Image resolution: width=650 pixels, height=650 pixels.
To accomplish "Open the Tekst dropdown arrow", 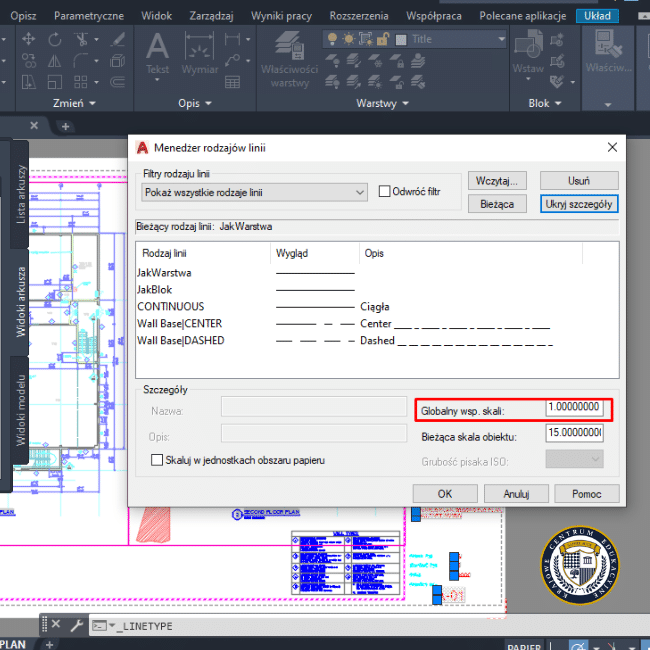I will pyautogui.click(x=157, y=79).
